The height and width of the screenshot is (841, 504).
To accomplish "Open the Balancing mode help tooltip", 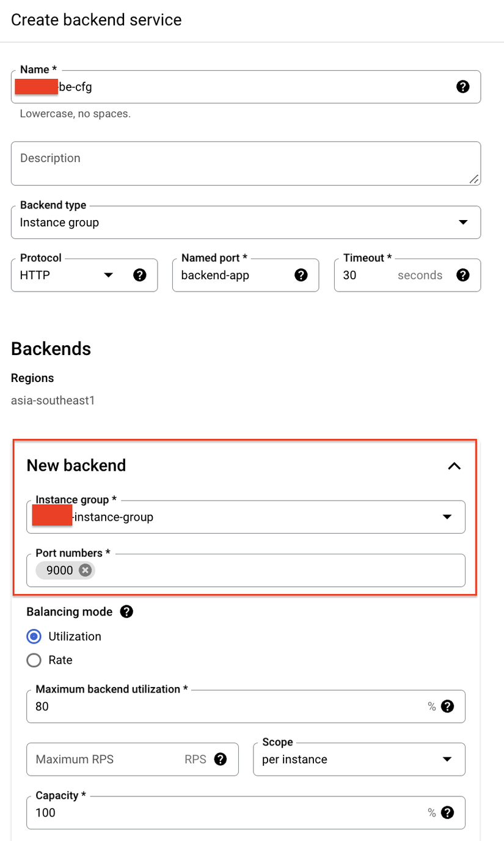I will pos(126,611).
